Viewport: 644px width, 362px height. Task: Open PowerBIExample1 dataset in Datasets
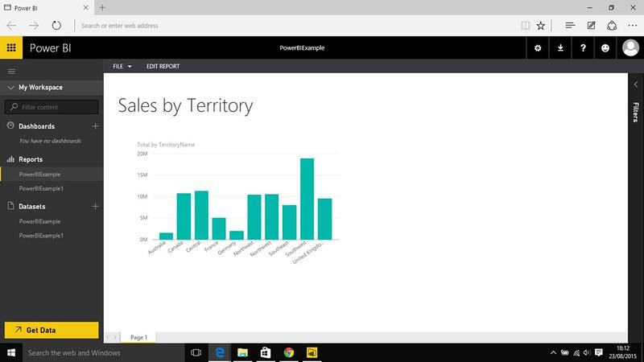[41, 236]
